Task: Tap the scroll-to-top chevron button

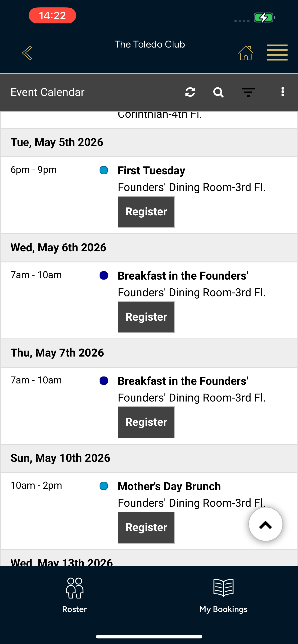Action: pyautogui.click(x=266, y=524)
